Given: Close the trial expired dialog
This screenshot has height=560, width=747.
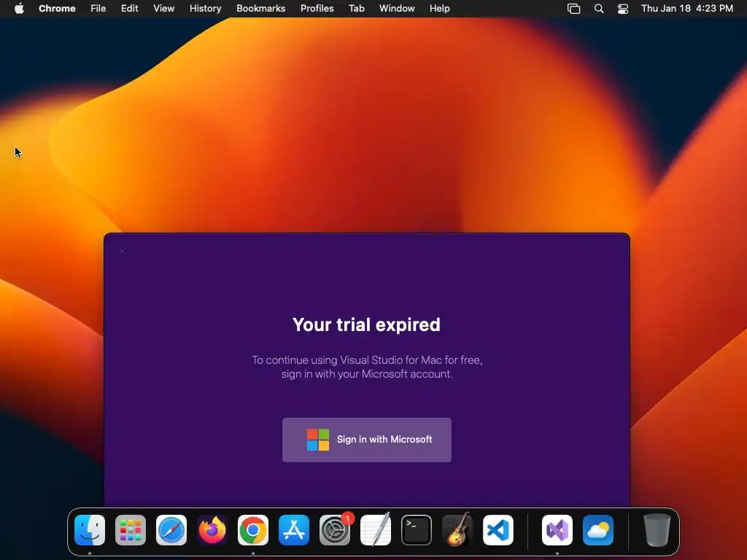Looking at the screenshot, I should 122,252.
